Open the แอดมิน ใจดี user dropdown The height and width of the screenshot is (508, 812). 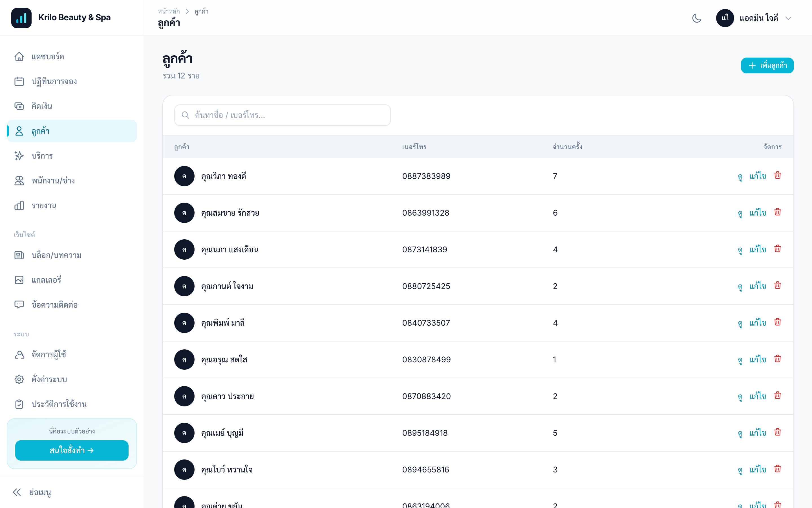tap(754, 18)
